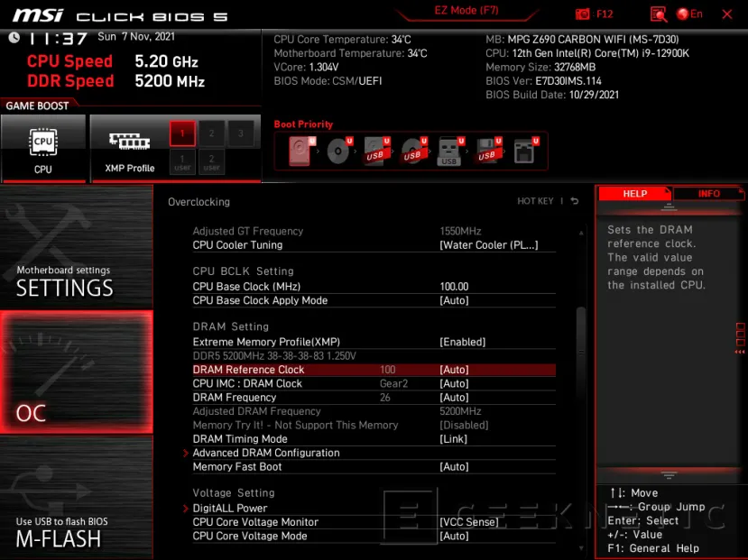Viewport: 748px width, 560px height.
Task: Select the USB floppy boot device icon
Action: point(488,151)
